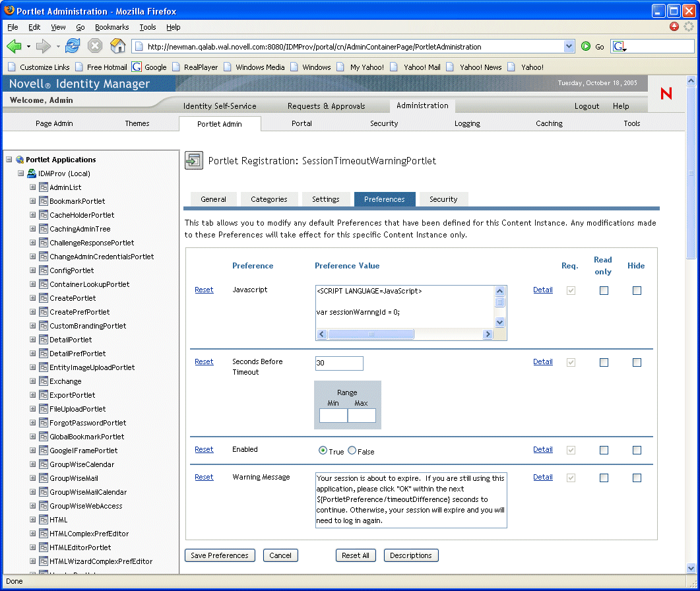The width and height of the screenshot is (700, 591).
Task: Click the Save Preferences button
Action: pyautogui.click(x=220, y=555)
